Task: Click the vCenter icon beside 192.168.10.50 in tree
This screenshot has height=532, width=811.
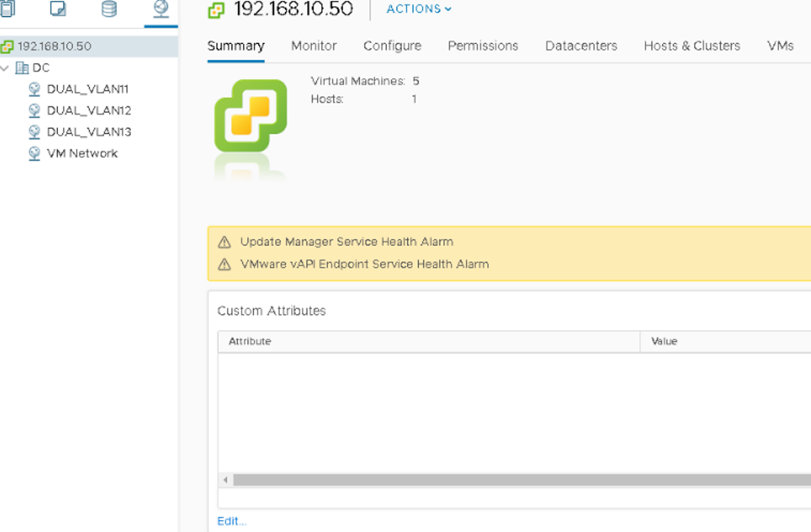Action: click(x=7, y=47)
